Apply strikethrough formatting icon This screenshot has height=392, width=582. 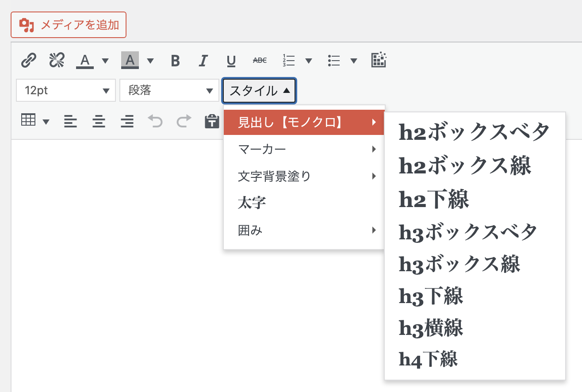pos(260,61)
